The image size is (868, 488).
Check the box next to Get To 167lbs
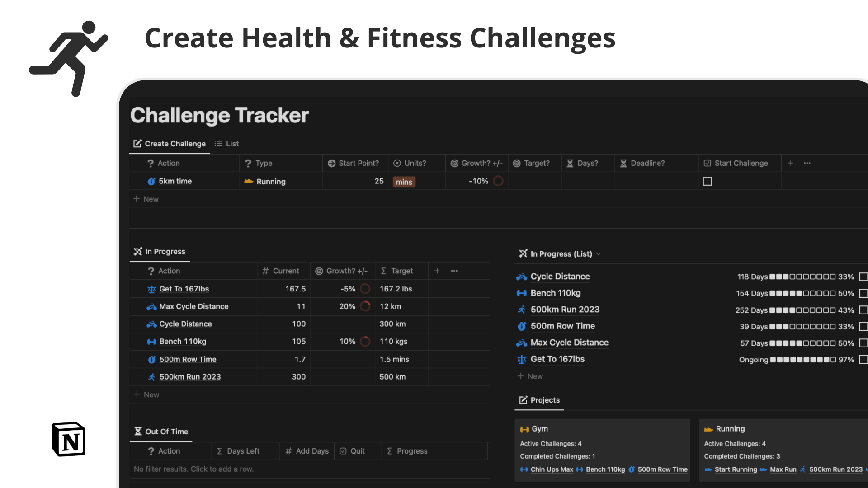[864, 360]
